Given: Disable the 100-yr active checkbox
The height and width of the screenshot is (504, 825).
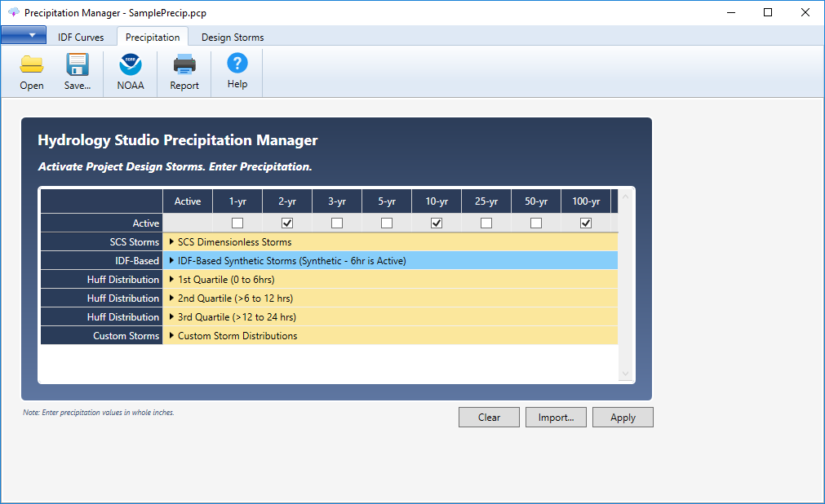Looking at the screenshot, I should 586,223.
